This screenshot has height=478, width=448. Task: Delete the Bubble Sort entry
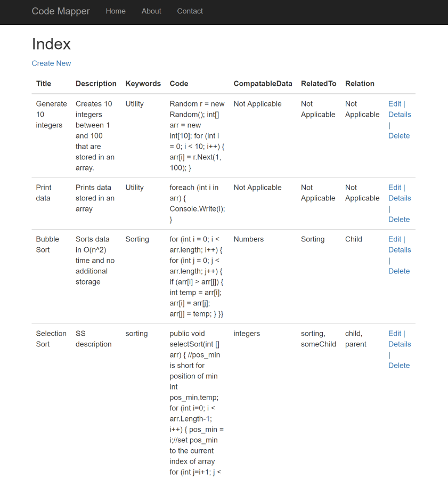[399, 271]
